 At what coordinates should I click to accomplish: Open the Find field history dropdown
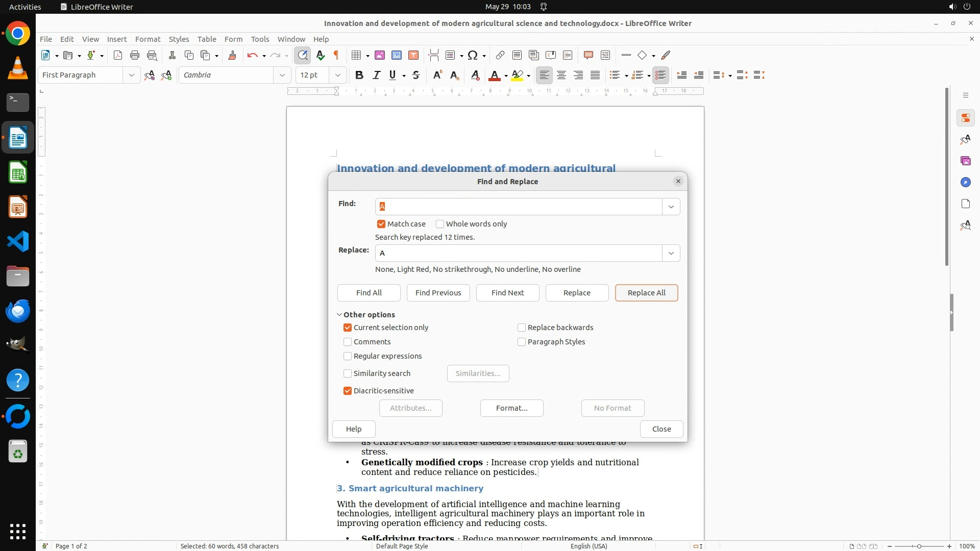671,207
